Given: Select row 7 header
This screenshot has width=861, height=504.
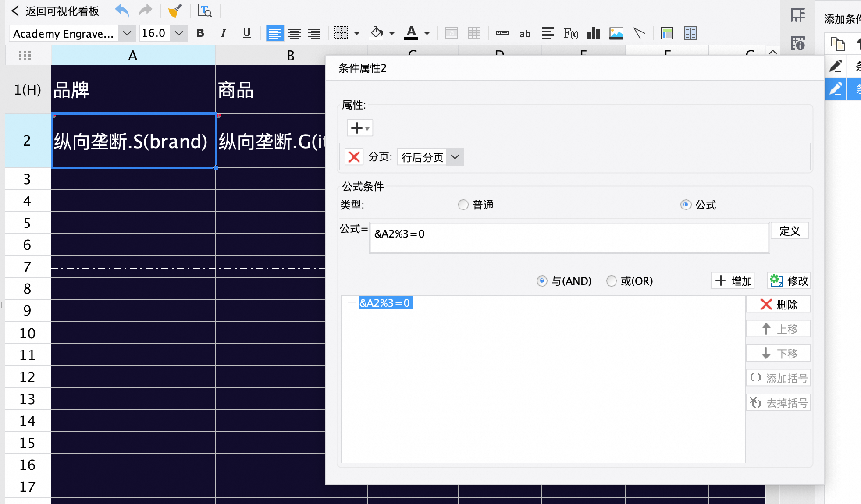Looking at the screenshot, I should coord(28,266).
